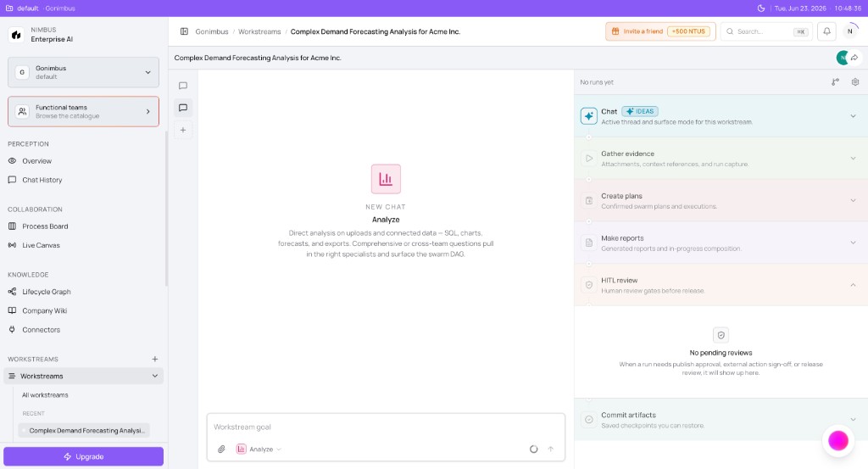Open the Analyze mode dropdown
This screenshot has height=469, width=868.
coord(259,449)
